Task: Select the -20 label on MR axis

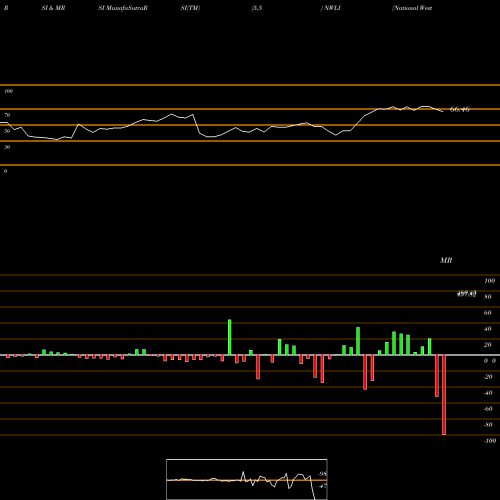Action: [488, 377]
